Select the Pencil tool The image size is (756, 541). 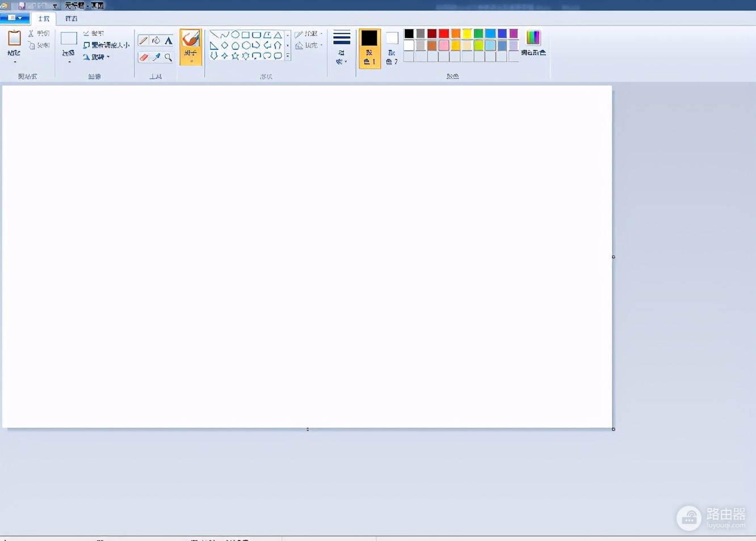[144, 41]
